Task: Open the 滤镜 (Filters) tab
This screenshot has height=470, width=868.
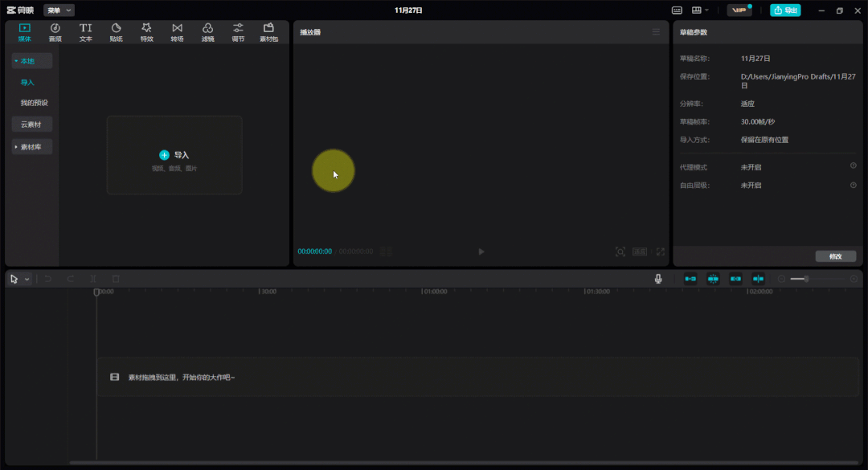Action: pyautogui.click(x=207, y=32)
